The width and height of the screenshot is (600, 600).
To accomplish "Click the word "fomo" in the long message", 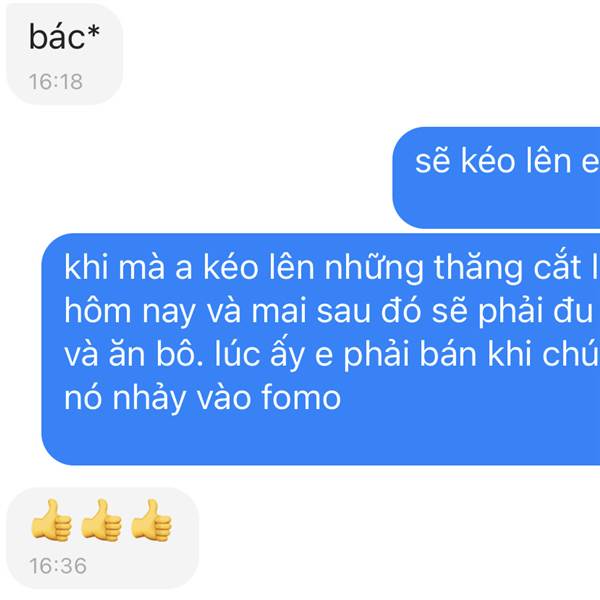I will click(x=301, y=397).
